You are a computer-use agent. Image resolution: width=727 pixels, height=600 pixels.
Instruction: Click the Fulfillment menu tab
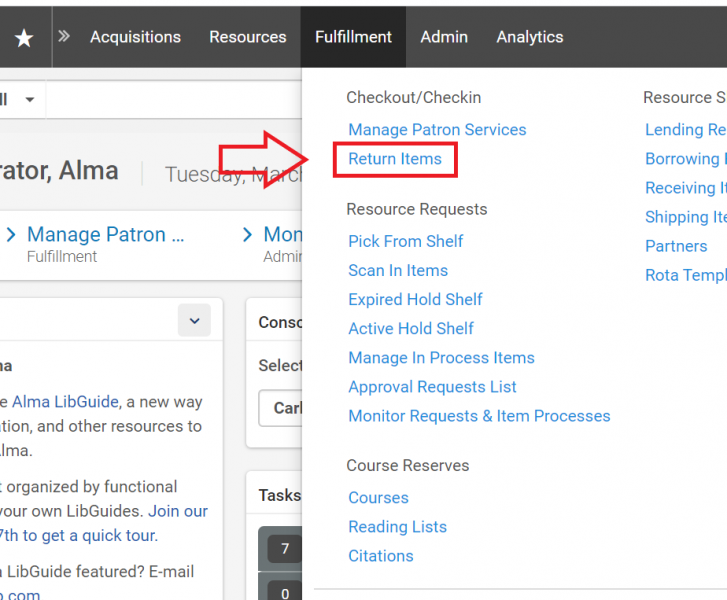coord(353,37)
